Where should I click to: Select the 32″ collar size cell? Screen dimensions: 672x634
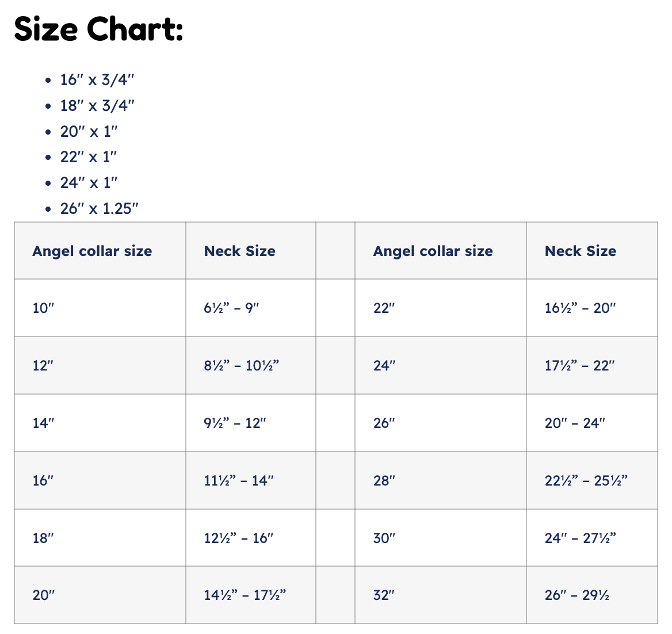[x=441, y=595]
